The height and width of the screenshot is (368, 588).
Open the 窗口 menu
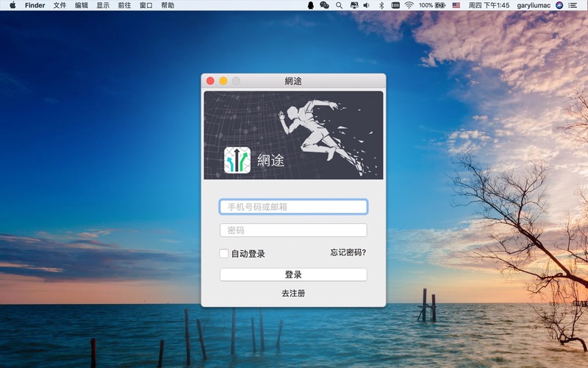click(146, 5)
